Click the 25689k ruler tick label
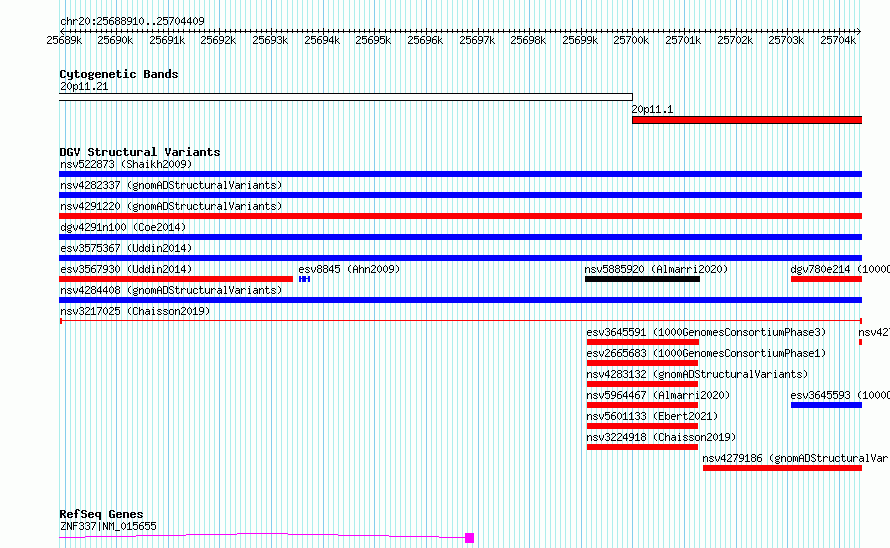This screenshot has height=548, width=890. point(64,40)
